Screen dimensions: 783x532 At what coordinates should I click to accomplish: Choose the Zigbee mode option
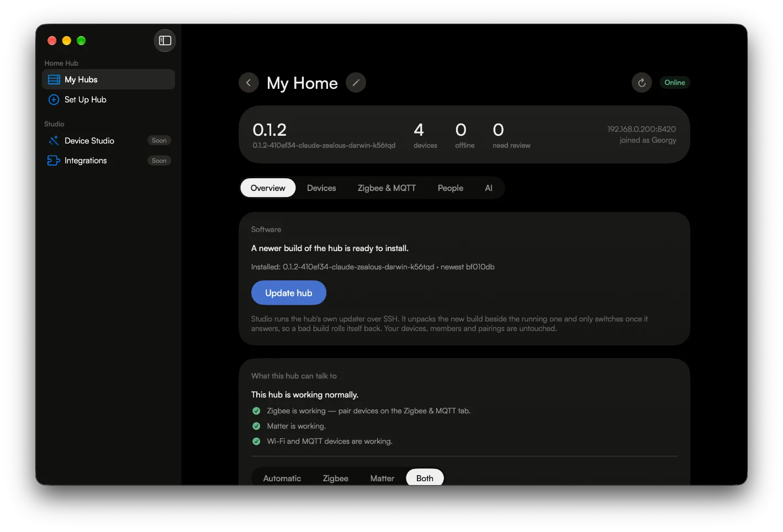(336, 478)
